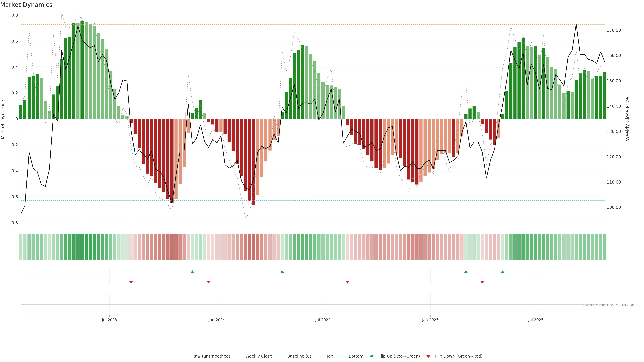Click the Jan 2025 x-axis label
The width and height of the screenshot is (644, 362).
[x=430, y=320]
